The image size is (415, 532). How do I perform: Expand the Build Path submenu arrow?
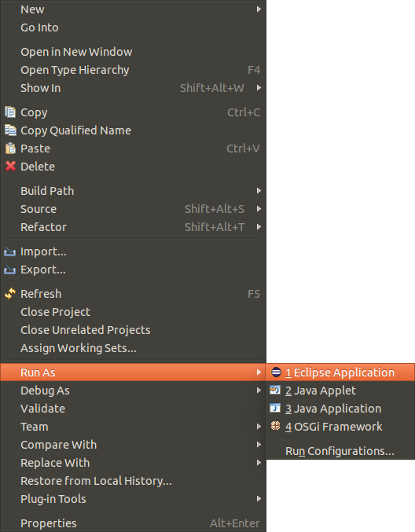[259, 190]
